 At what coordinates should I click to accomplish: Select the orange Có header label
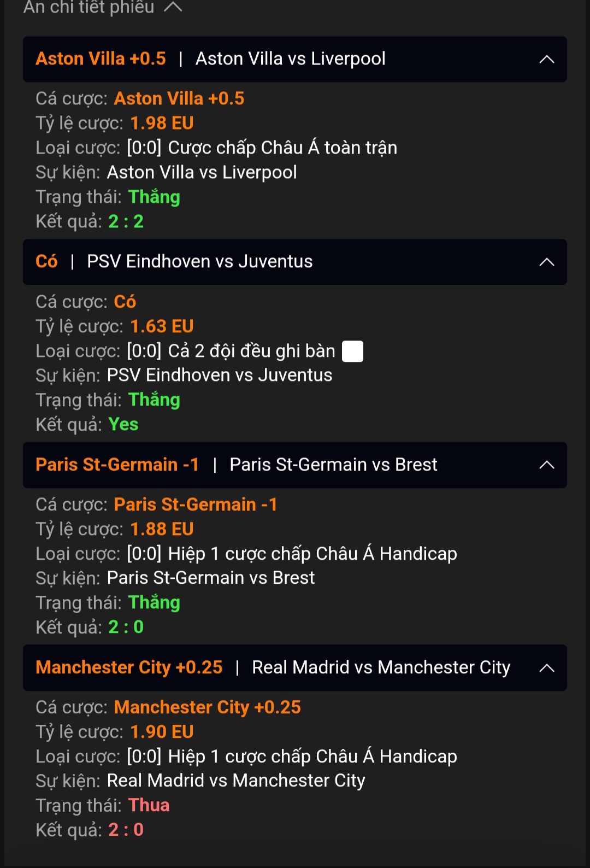[46, 262]
